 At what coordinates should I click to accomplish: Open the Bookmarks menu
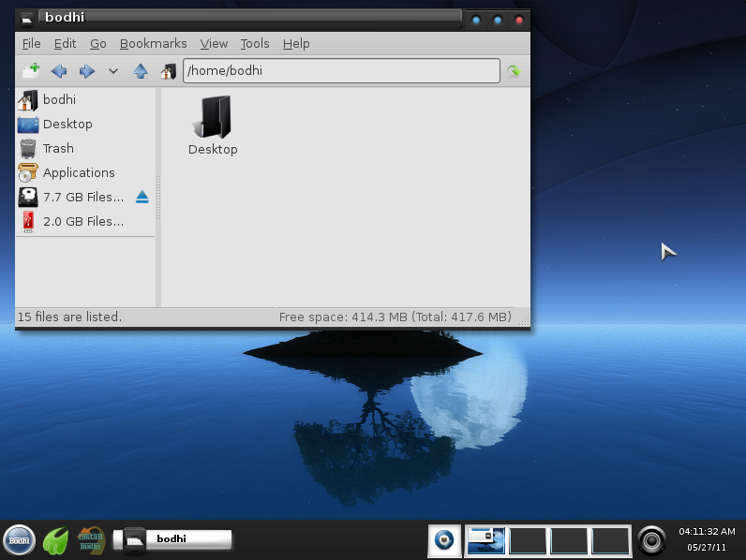pos(153,44)
